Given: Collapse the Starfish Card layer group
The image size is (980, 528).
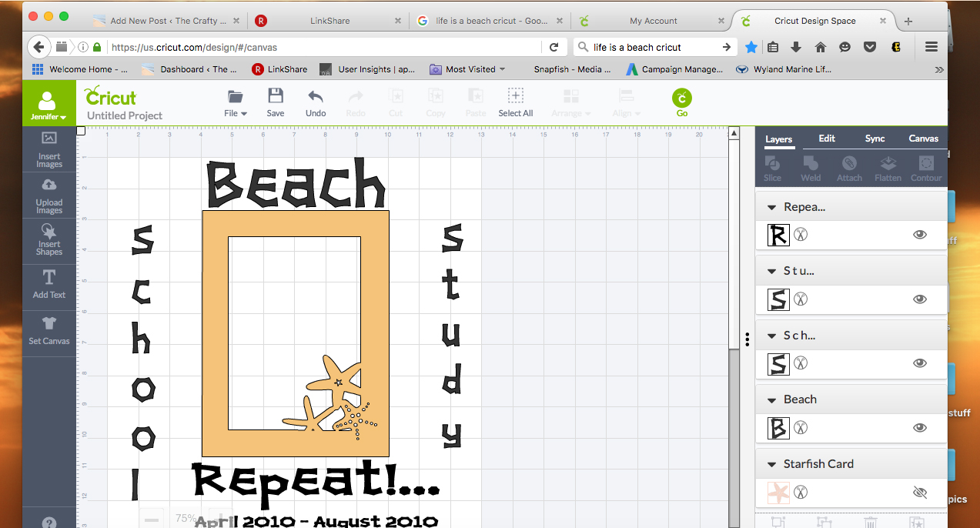Looking at the screenshot, I should coord(771,464).
